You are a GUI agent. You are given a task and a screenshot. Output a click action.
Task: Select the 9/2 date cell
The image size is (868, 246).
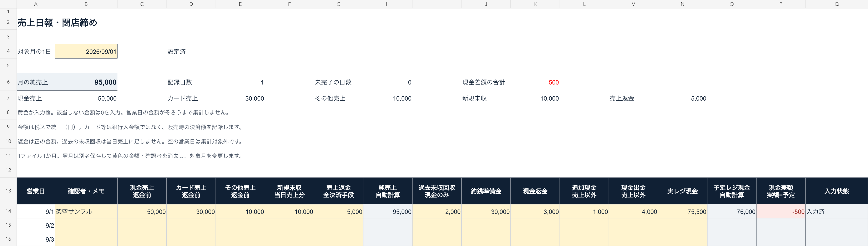pyautogui.click(x=36, y=225)
